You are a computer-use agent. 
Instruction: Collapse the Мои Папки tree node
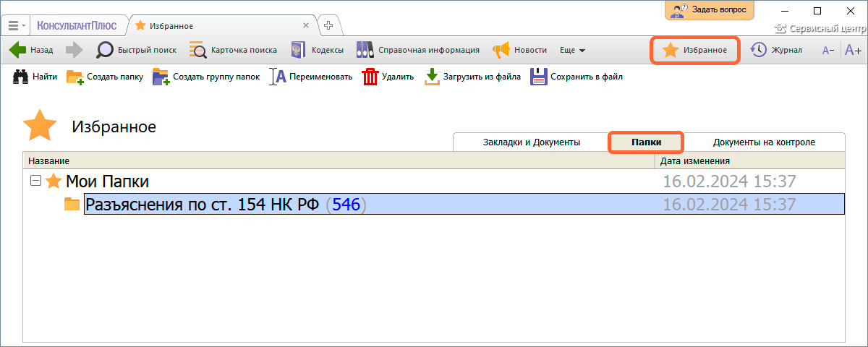tap(35, 181)
